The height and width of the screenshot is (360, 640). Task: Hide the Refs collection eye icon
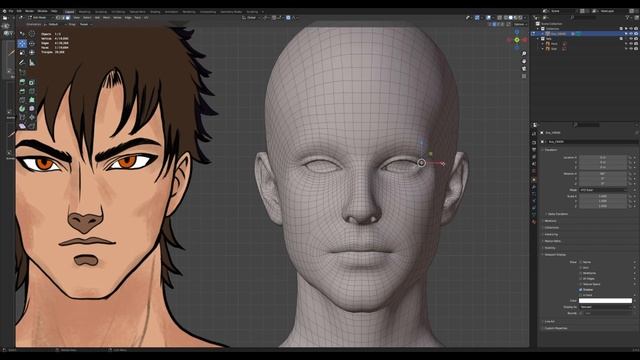[631, 39]
